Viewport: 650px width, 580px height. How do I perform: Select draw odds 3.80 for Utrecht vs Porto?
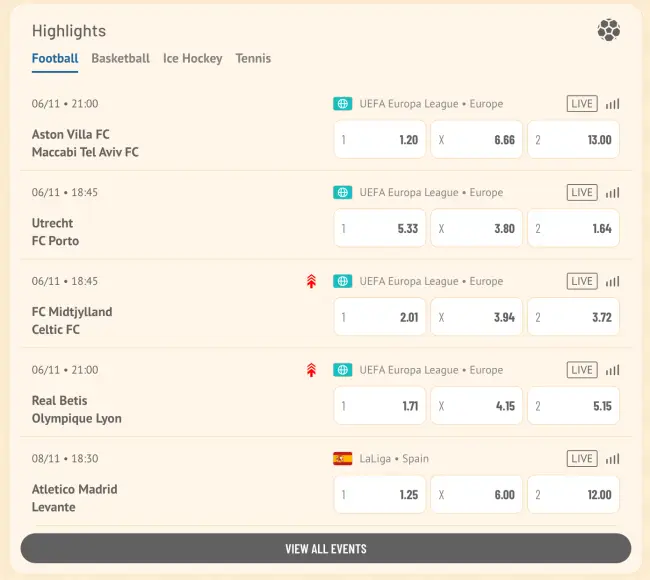click(x=476, y=229)
